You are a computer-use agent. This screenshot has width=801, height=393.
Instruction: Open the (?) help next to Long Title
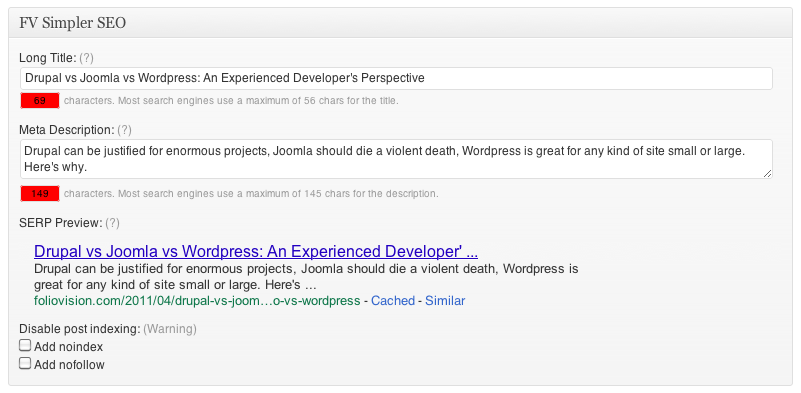pos(86,58)
